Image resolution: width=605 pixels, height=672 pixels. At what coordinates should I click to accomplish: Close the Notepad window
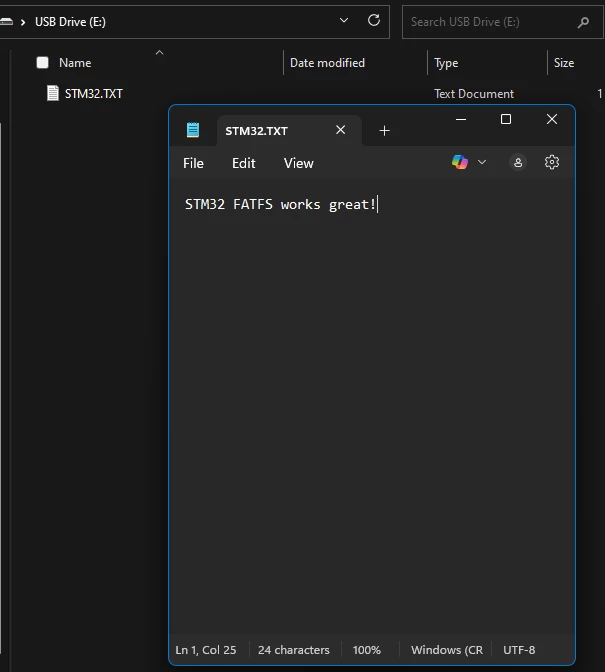[552, 119]
